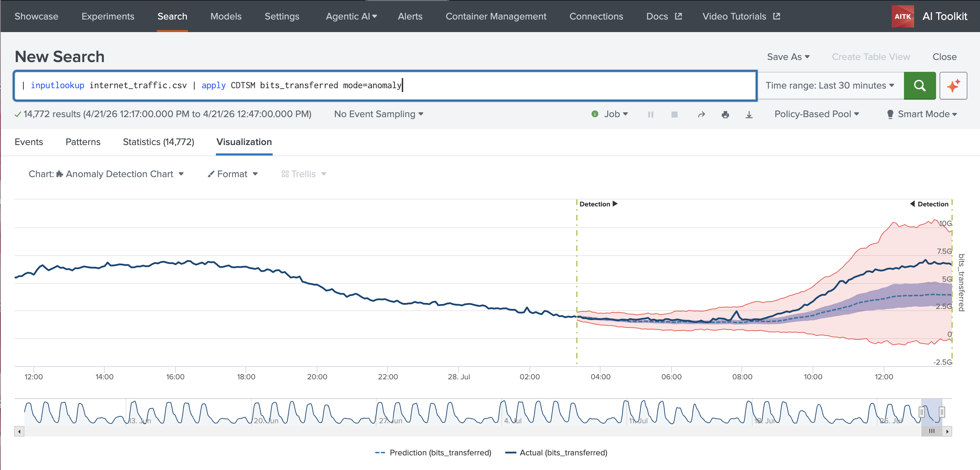Toggle Prediction (bits_transferred) legend series

433,453
